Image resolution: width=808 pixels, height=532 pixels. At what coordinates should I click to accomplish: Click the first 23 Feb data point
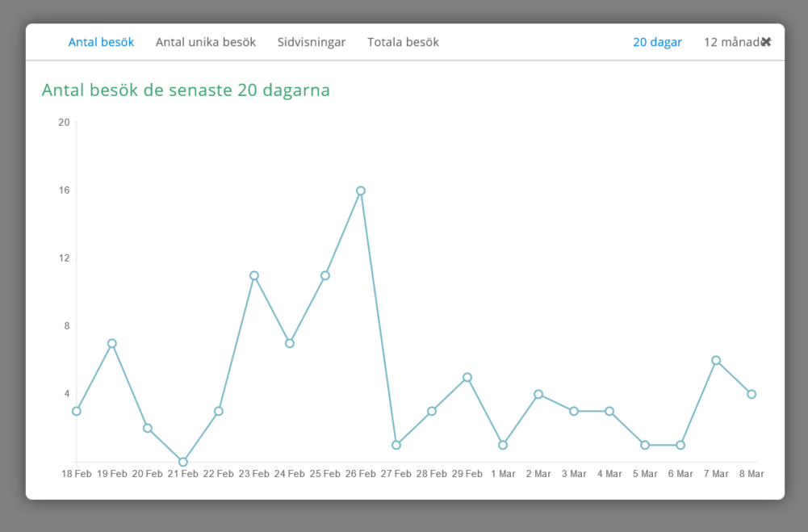click(x=254, y=275)
